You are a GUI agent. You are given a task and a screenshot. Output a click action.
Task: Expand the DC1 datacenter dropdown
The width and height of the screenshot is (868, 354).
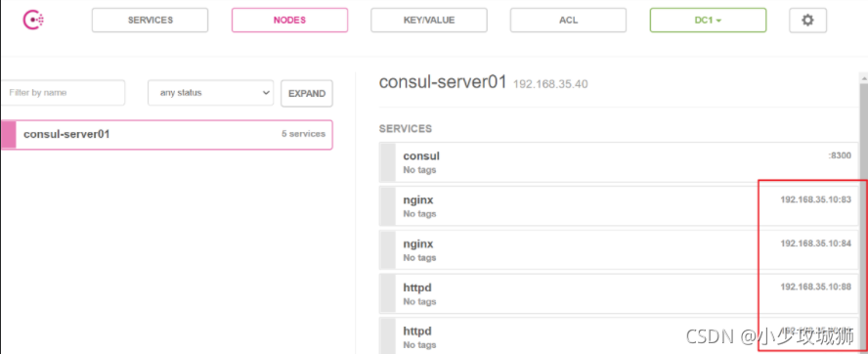(x=708, y=20)
